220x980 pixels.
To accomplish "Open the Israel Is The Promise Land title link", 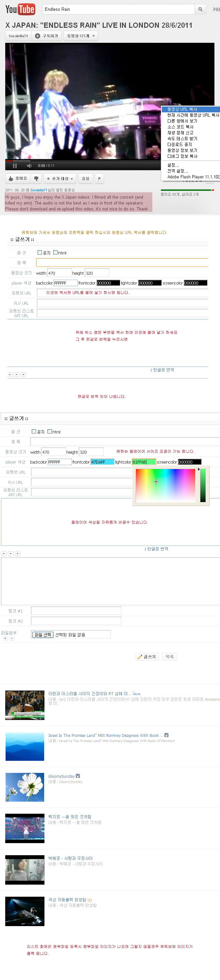I will tap(106, 735).
